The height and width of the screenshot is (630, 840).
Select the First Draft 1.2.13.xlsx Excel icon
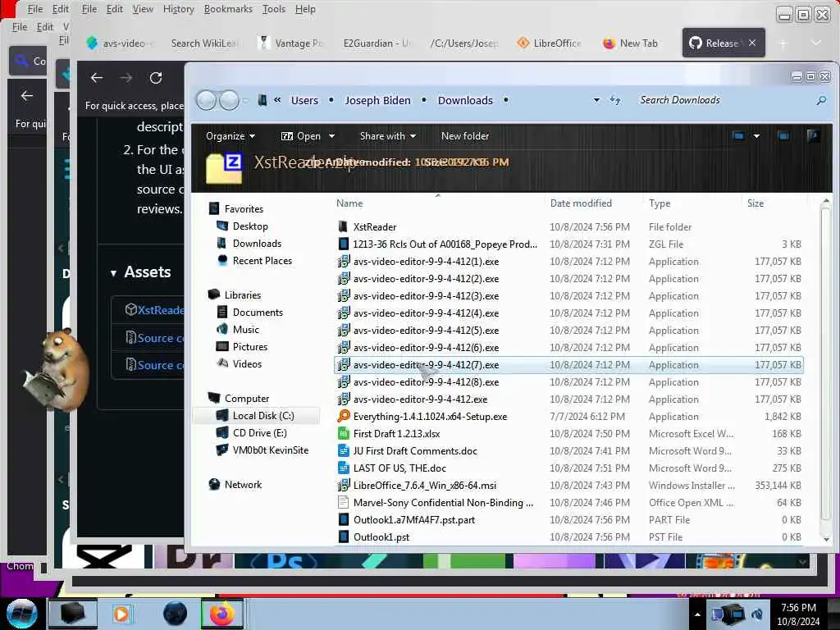pyautogui.click(x=344, y=433)
